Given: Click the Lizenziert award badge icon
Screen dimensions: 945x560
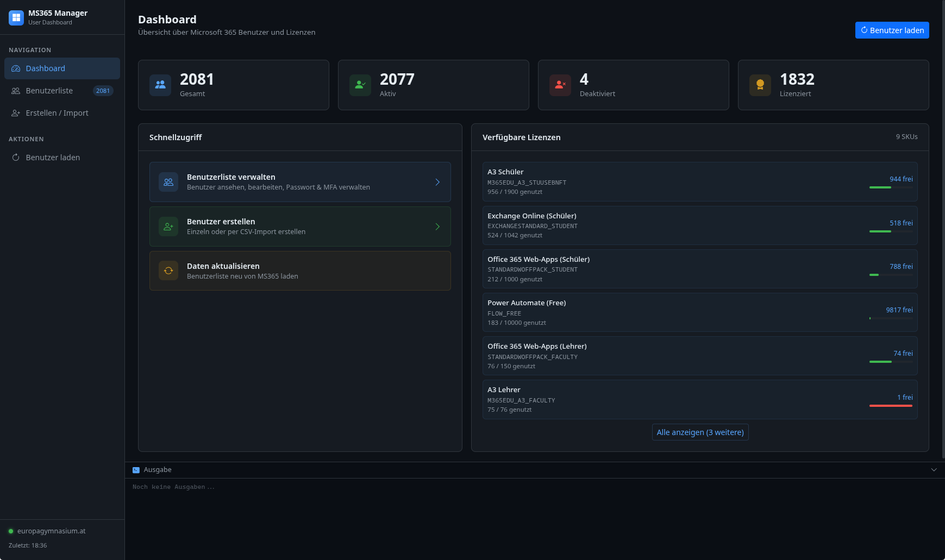Looking at the screenshot, I should click(x=760, y=85).
